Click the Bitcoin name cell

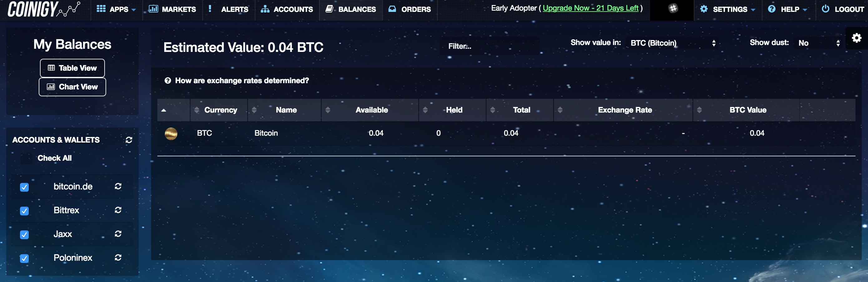266,133
